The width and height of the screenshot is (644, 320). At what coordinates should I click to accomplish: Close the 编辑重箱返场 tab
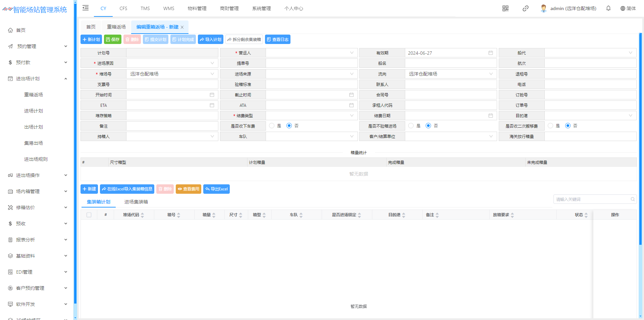pyautogui.click(x=182, y=27)
